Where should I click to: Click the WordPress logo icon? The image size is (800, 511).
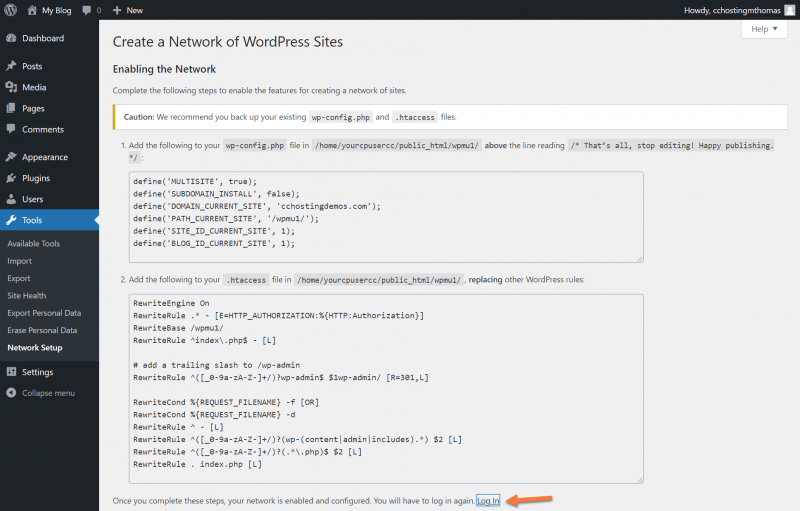coord(11,10)
